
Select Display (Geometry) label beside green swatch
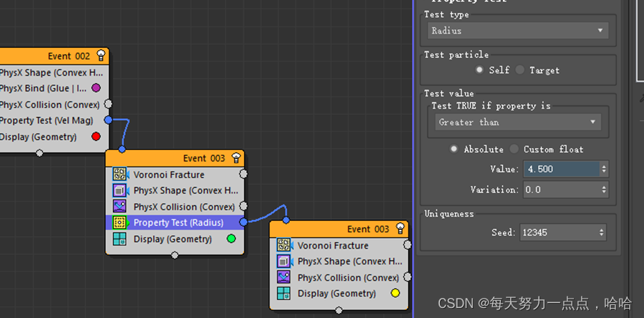[172, 239]
